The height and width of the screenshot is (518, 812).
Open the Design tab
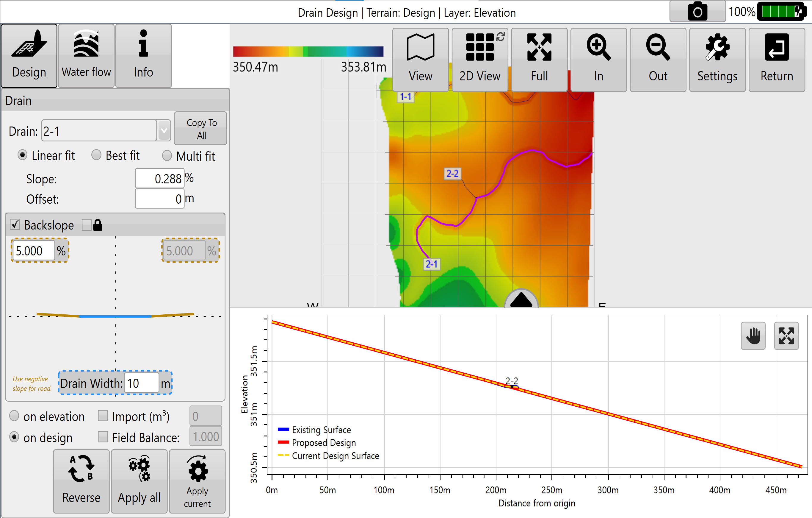point(29,56)
